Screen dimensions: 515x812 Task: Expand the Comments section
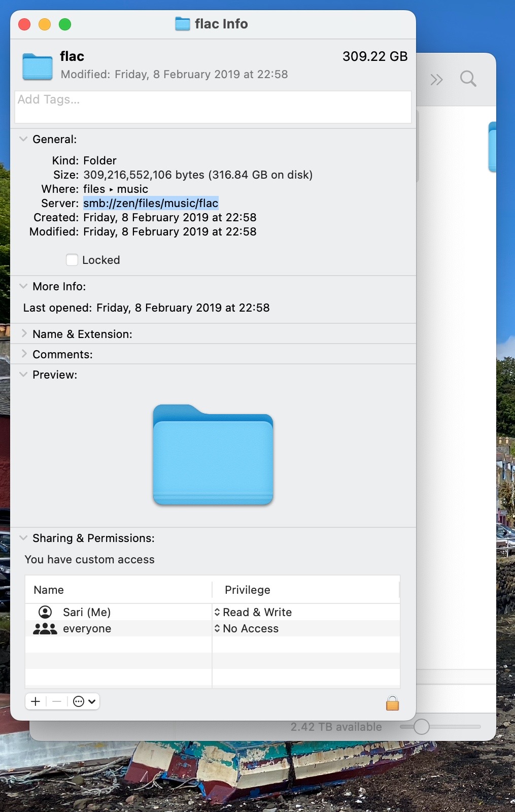[23, 354]
